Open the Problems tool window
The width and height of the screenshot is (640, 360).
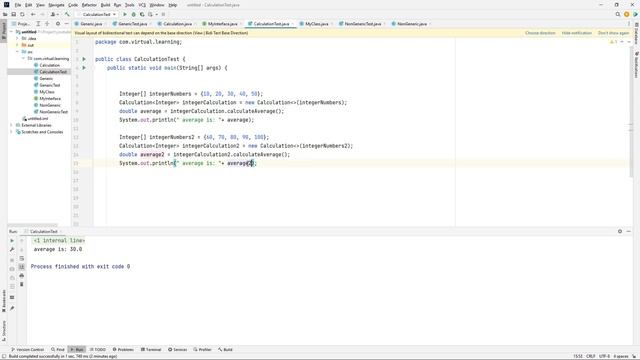pyautogui.click(x=123, y=349)
